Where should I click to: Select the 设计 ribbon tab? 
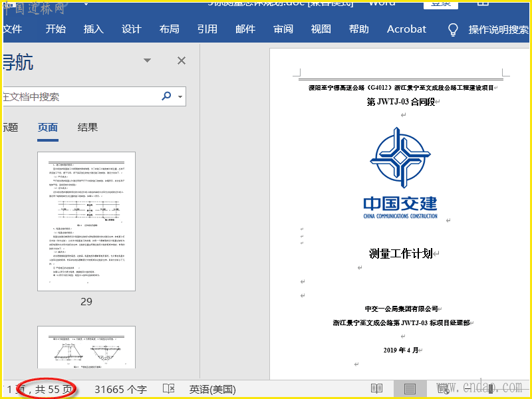coord(131,29)
